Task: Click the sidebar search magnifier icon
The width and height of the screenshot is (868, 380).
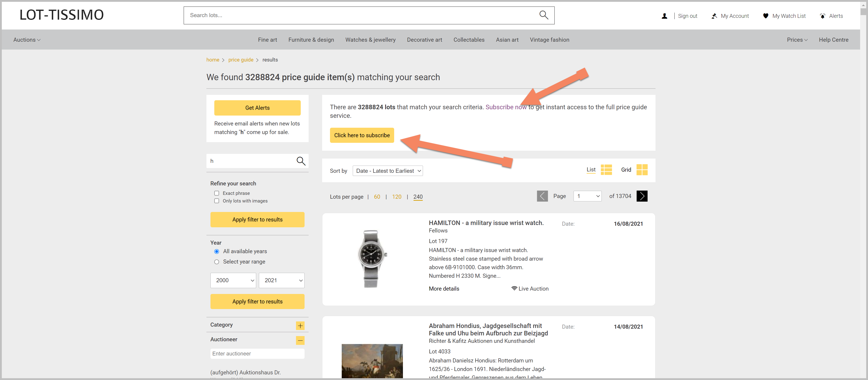Action: 301,161
